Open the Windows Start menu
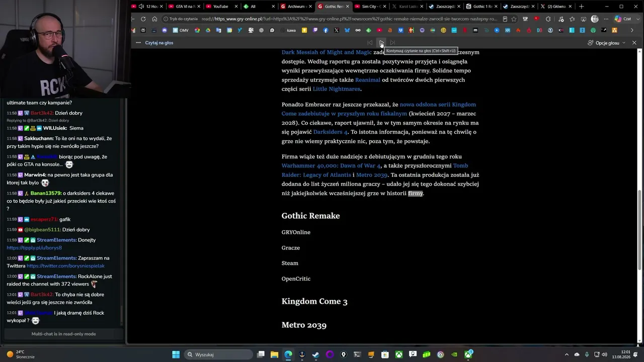Image resolution: width=644 pixels, height=362 pixels. [176, 354]
